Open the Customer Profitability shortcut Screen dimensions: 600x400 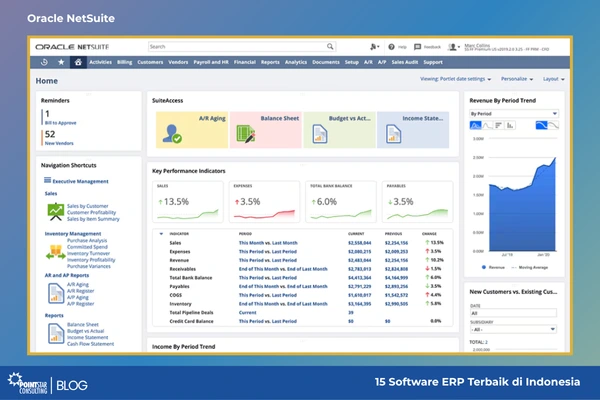tap(91, 212)
